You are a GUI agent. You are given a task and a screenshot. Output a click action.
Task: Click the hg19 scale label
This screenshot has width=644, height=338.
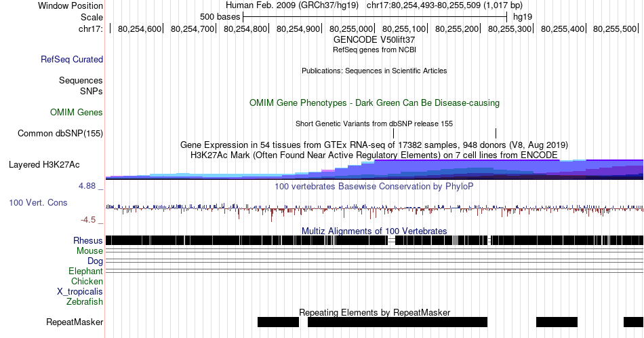(523, 17)
